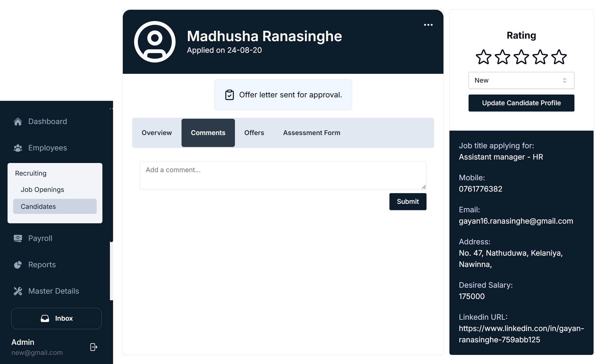Open the candidate status dropdown showing New
603x364 pixels.
521,80
